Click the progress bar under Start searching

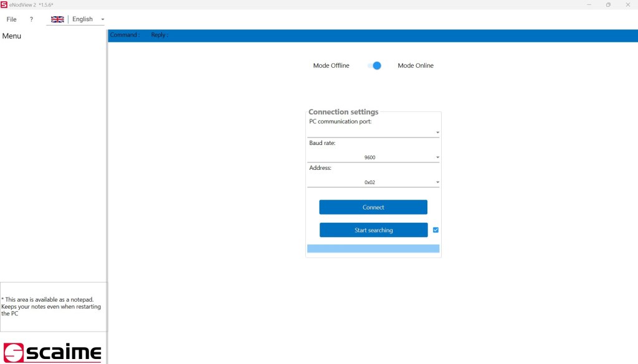(x=373, y=248)
